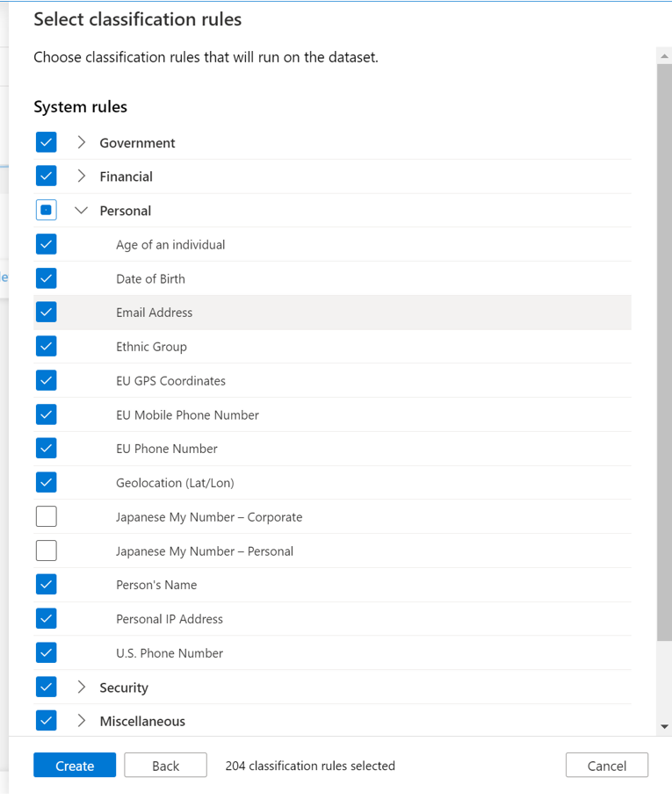672x799 pixels.
Task: Select the Miscellaneous category label
Action: click(142, 722)
